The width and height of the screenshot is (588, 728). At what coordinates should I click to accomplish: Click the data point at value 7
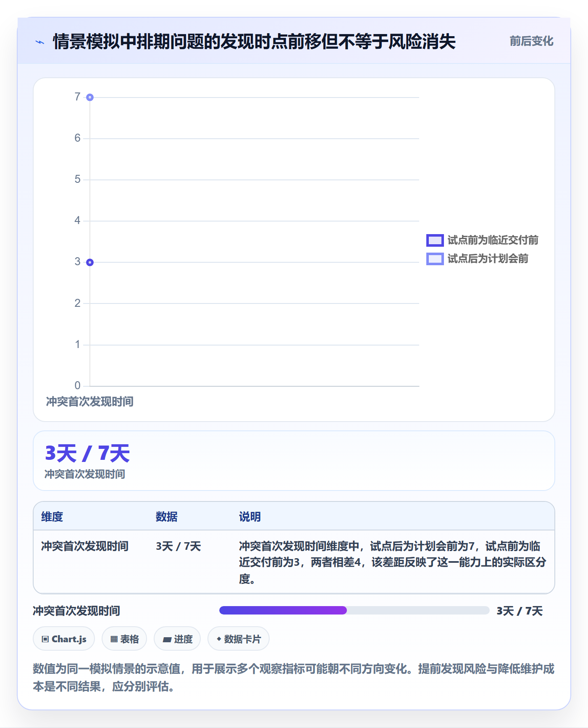coord(90,98)
